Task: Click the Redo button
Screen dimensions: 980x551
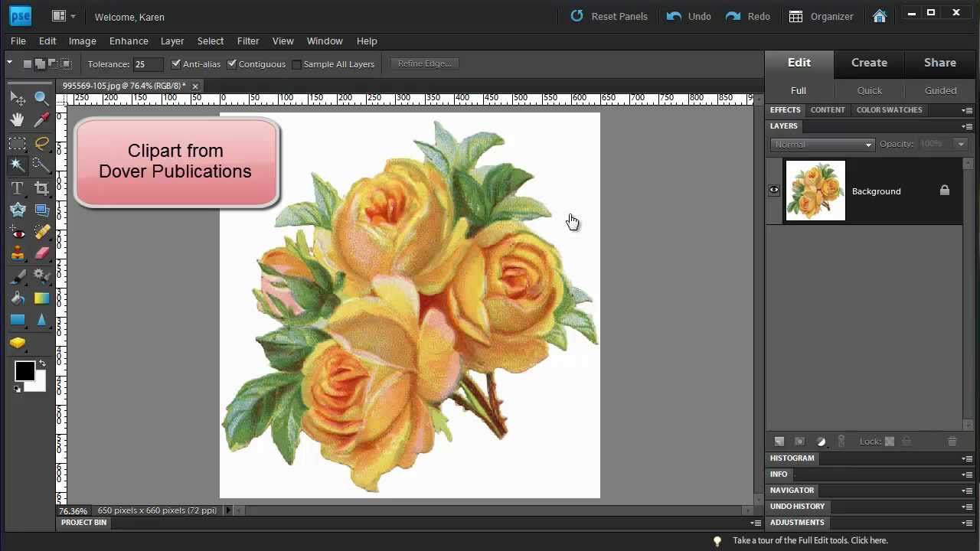Action: click(x=748, y=16)
